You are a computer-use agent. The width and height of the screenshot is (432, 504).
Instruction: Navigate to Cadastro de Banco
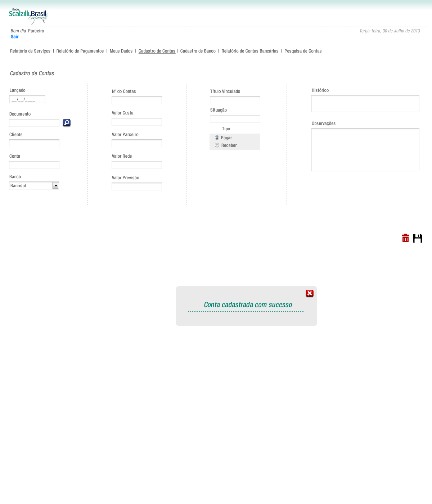pos(198,51)
